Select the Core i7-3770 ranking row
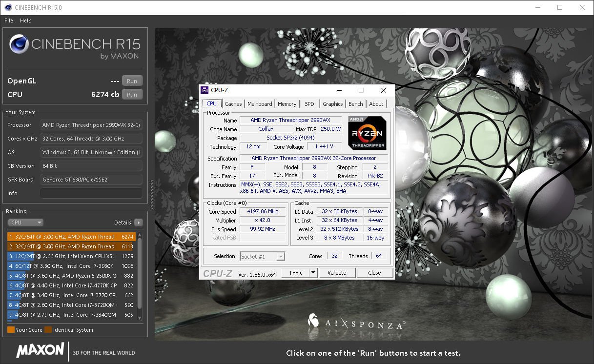Screen dimensions: 594x364 pos(71,295)
